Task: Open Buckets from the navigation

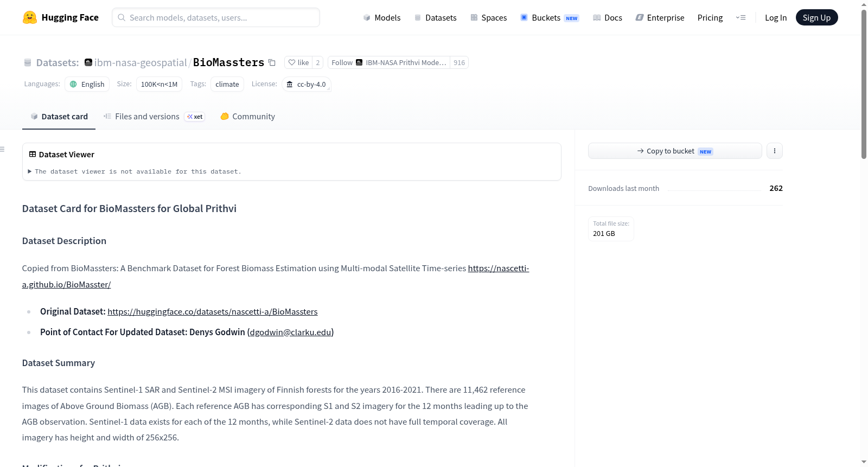Action: (x=550, y=17)
